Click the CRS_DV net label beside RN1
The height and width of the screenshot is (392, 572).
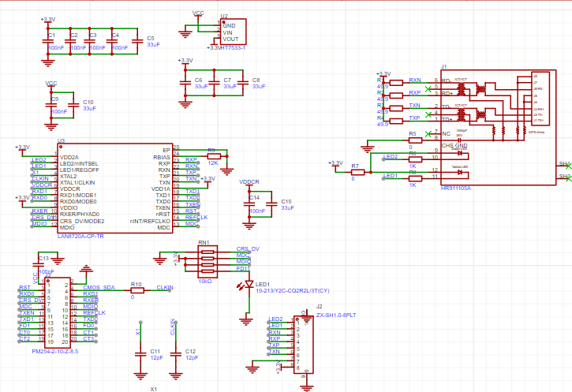point(248,248)
